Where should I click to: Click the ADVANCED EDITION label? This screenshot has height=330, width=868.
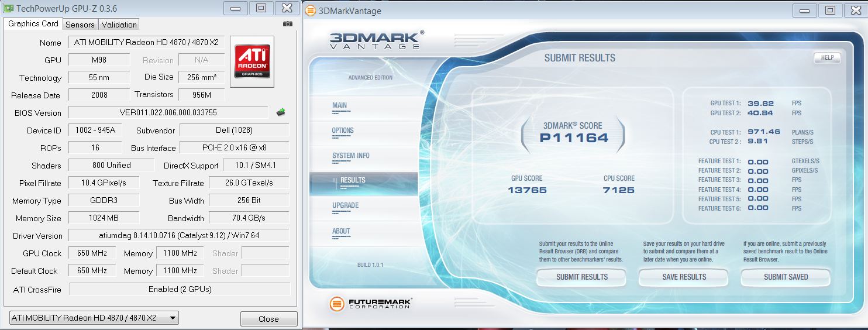pos(370,78)
